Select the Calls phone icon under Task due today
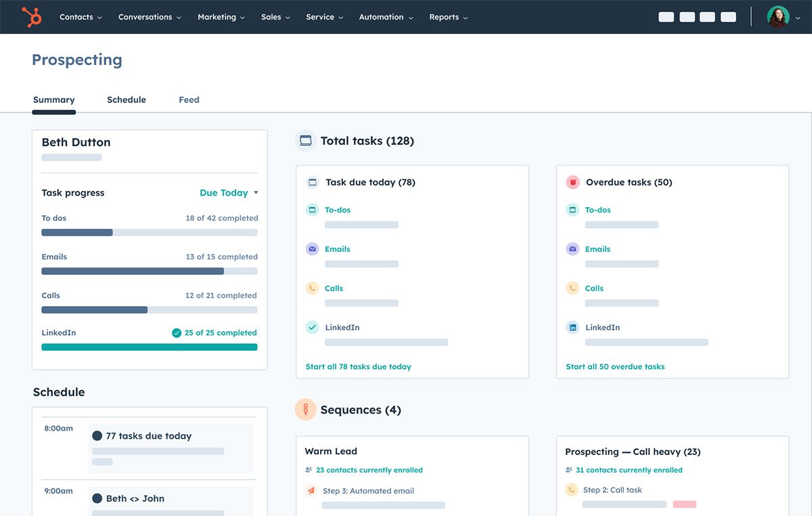Screen dimensions: 812x516 point(312,288)
